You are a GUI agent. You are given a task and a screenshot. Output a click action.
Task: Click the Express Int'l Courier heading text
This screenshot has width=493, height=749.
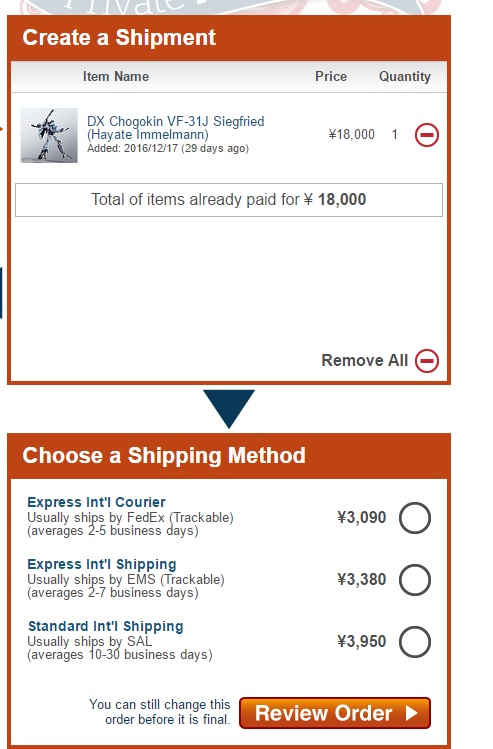pos(96,502)
